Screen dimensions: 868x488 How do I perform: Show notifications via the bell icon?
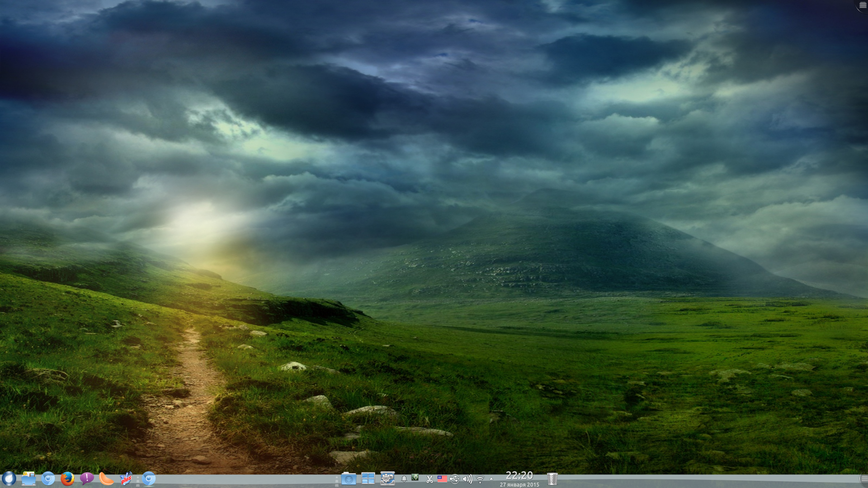point(404,479)
